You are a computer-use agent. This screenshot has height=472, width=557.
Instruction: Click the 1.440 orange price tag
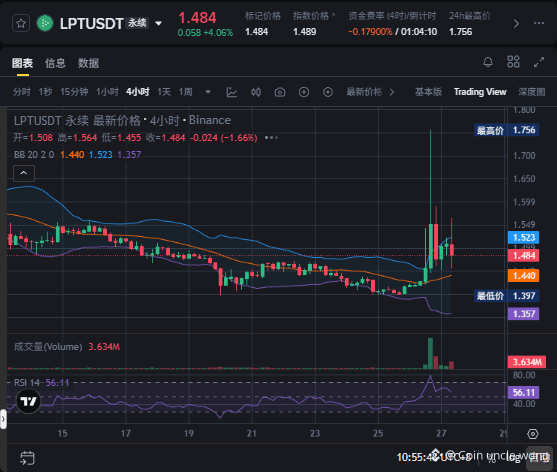pyautogui.click(x=524, y=276)
